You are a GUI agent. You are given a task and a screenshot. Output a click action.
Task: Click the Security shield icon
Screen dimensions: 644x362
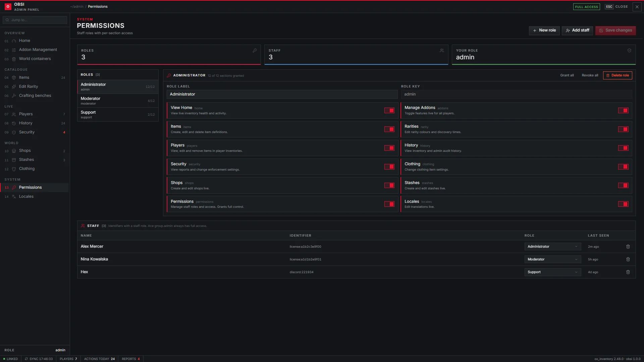(14, 132)
